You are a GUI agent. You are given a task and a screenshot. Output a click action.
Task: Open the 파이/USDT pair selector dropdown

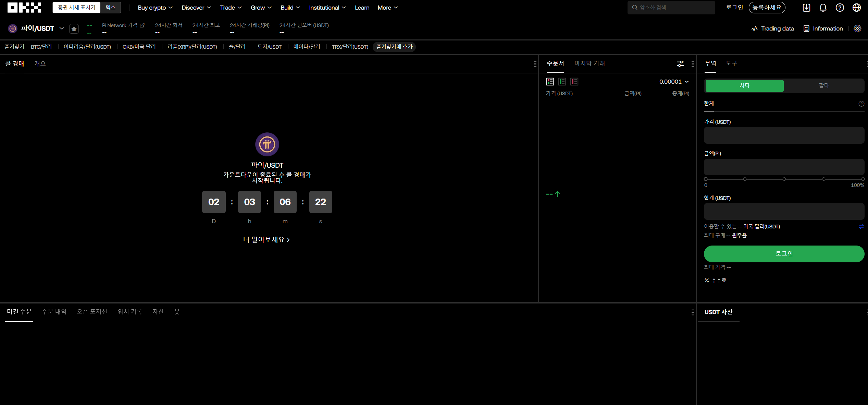pos(62,28)
